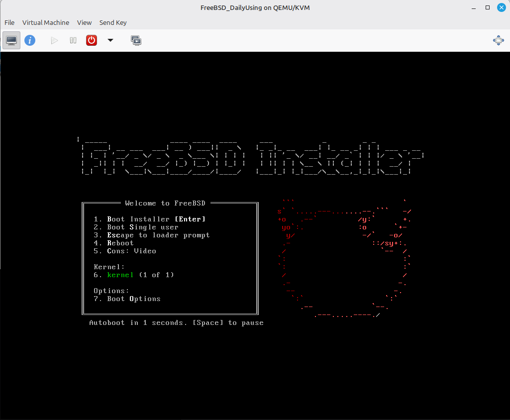This screenshot has height=420, width=510.
Task: Click the 'Reboot' boot menu entry
Action: click(120, 243)
